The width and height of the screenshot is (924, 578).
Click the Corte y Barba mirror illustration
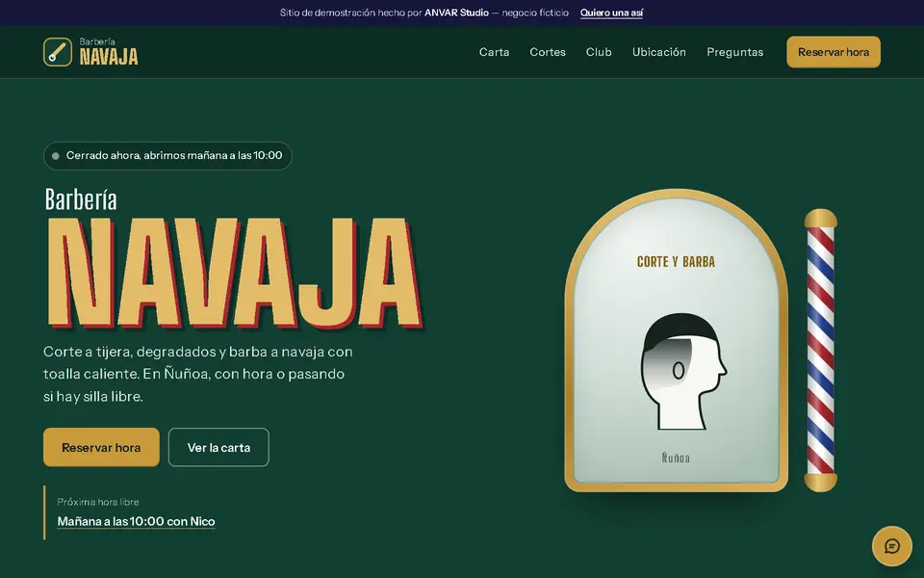tap(676, 340)
